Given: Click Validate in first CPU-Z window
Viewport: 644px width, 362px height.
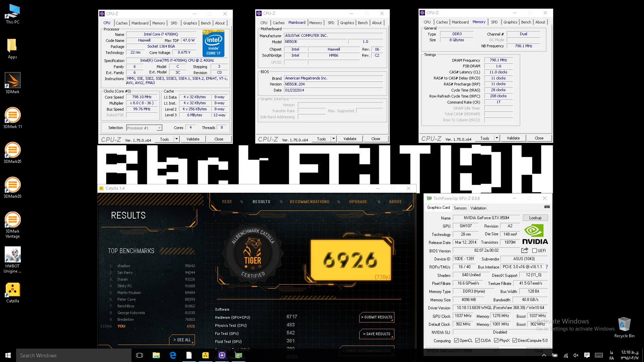Looking at the screenshot, I should pyautogui.click(x=193, y=139).
